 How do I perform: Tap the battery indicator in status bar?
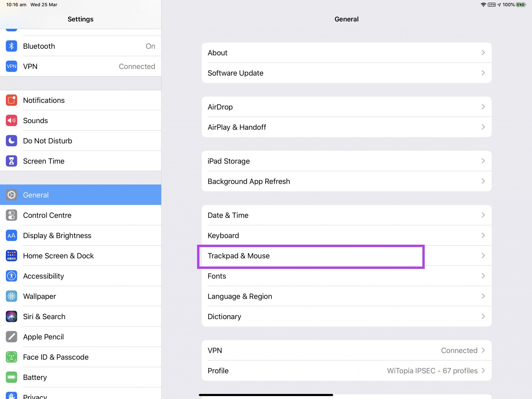coord(521,5)
